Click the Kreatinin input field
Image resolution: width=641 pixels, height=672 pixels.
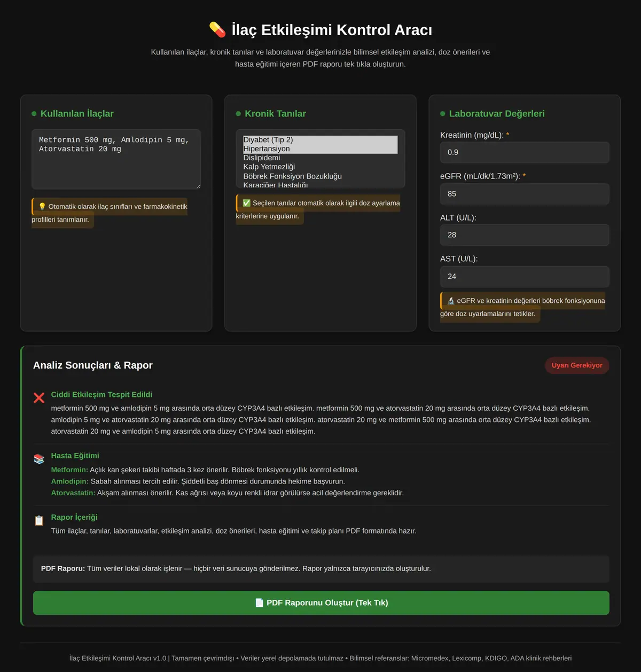[x=525, y=152]
